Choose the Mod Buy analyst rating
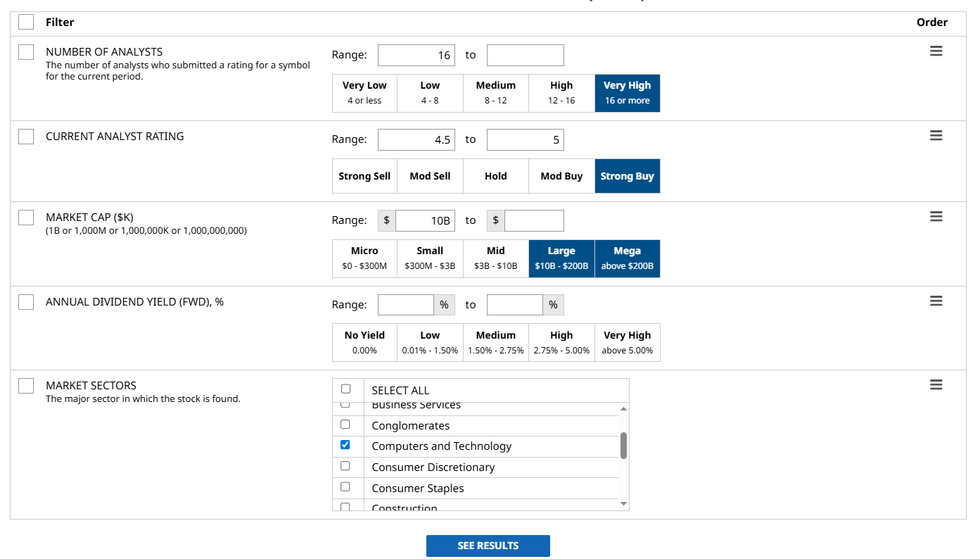Viewport: 980px width, 559px height. point(561,176)
